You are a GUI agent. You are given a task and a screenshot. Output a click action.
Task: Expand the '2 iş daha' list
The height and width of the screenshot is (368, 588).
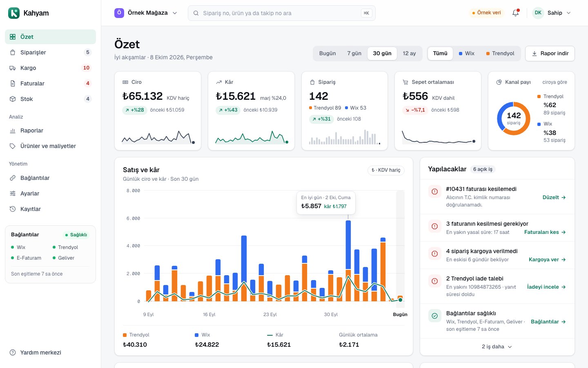(x=497, y=347)
